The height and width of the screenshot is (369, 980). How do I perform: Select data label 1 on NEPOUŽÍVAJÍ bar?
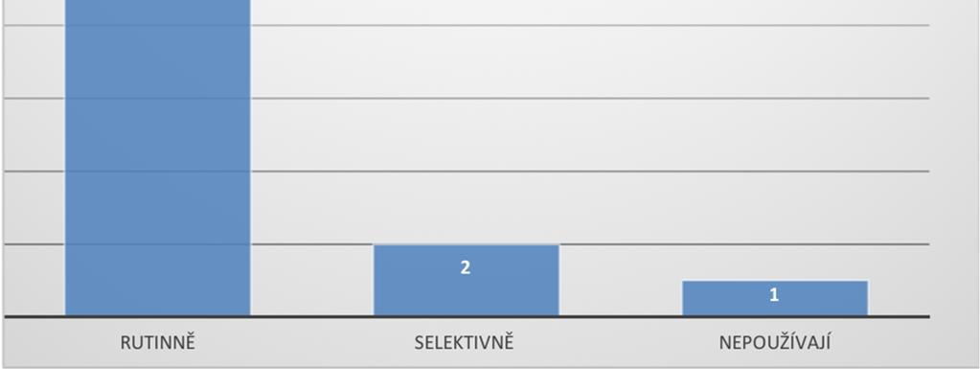(x=774, y=295)
